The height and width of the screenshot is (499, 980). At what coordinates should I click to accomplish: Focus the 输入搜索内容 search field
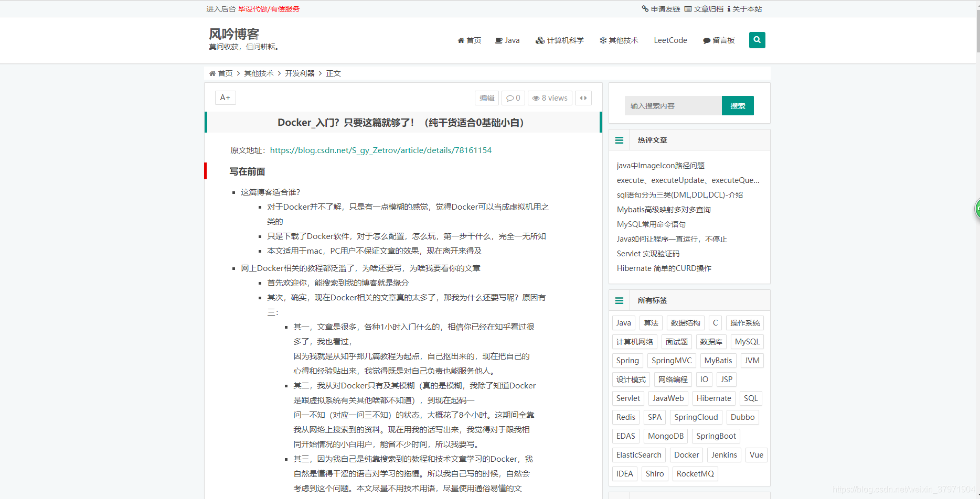[x=673, y=105]
